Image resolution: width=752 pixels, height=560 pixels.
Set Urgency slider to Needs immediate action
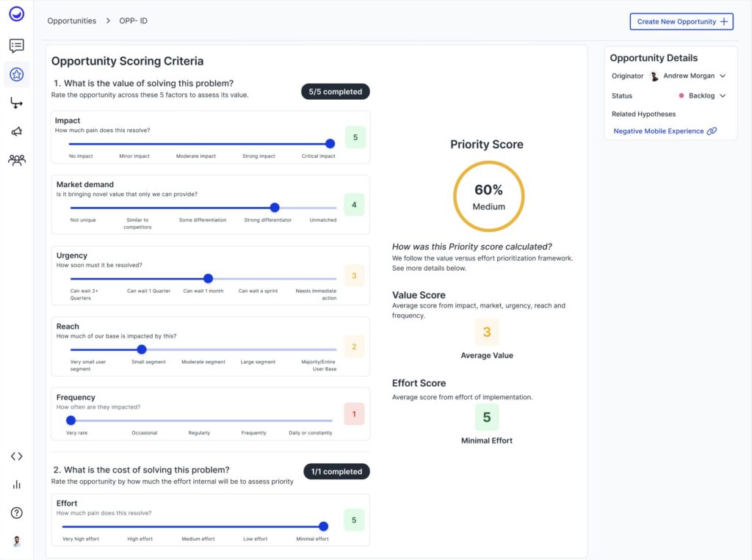(x=336, y=278)
